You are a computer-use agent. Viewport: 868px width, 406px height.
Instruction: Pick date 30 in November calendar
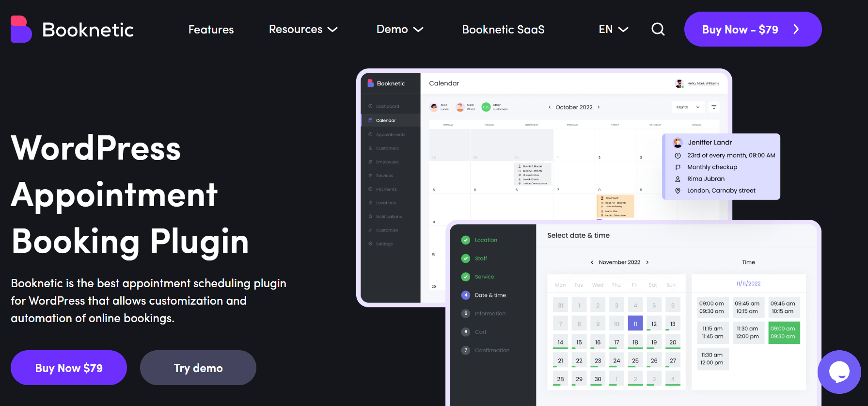[598, 379]
